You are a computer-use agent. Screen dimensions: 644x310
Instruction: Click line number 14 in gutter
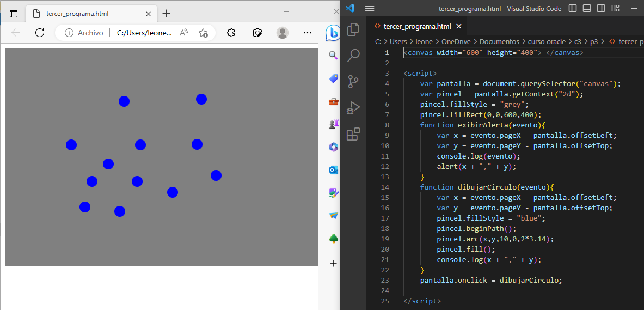coord(385,187)
